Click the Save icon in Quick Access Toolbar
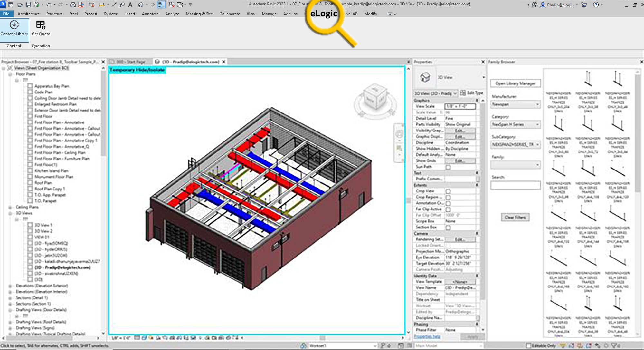This screenshot has height=350, width=644. click(28, 5)
